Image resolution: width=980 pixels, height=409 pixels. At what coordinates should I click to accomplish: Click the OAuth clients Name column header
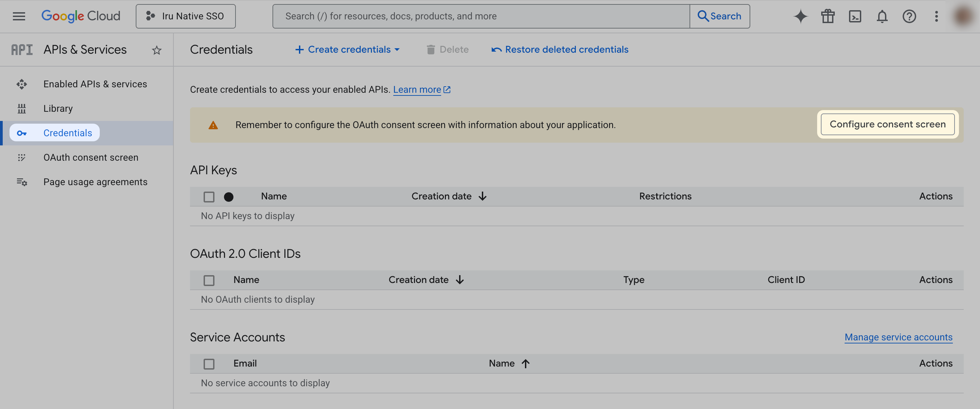click(246, 280)
